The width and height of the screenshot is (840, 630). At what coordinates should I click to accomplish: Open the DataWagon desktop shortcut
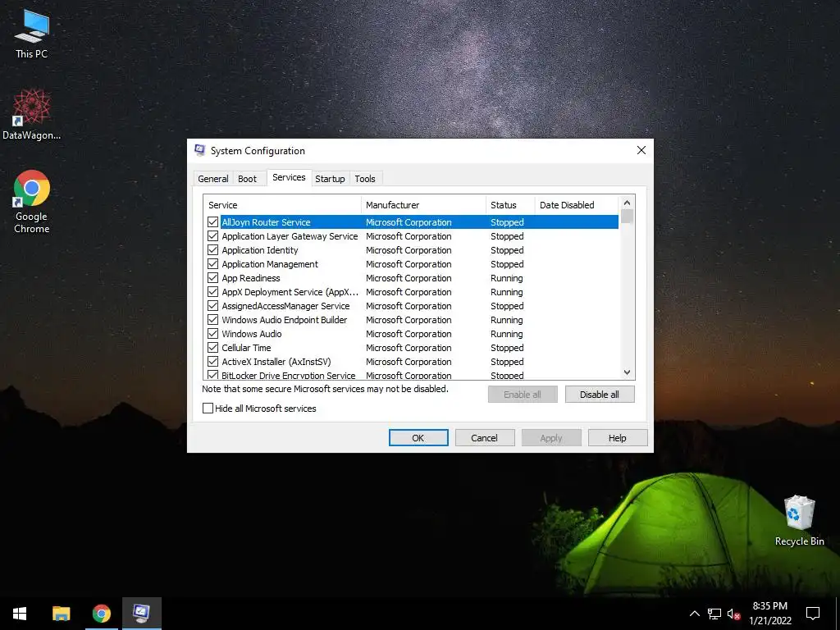click(x=32, y=114)
